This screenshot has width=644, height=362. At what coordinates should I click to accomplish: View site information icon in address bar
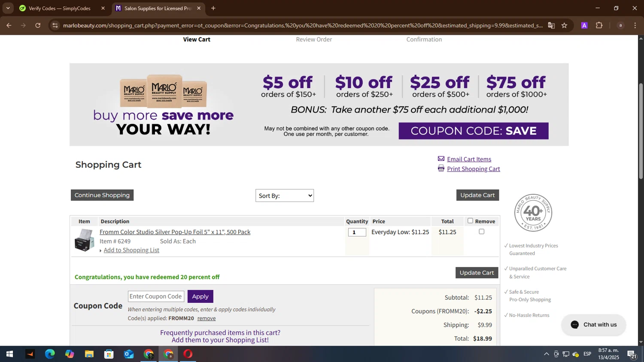click(x=55, y=25)
